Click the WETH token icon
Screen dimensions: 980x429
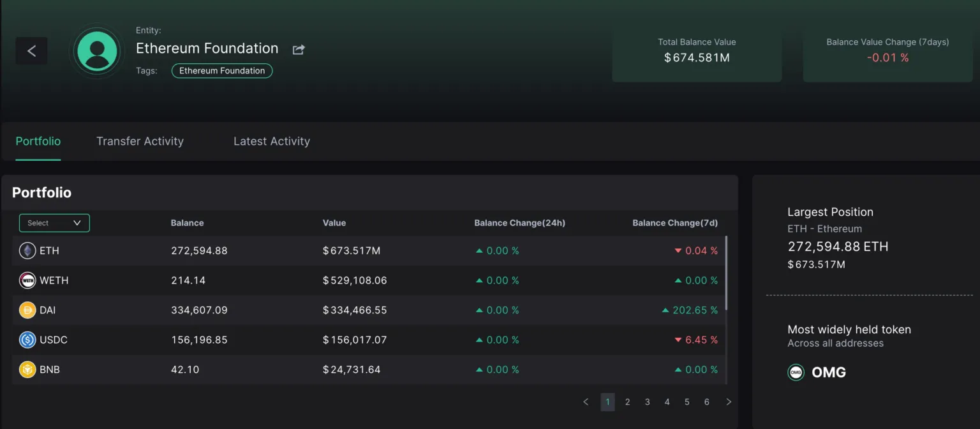click(27, 280)
